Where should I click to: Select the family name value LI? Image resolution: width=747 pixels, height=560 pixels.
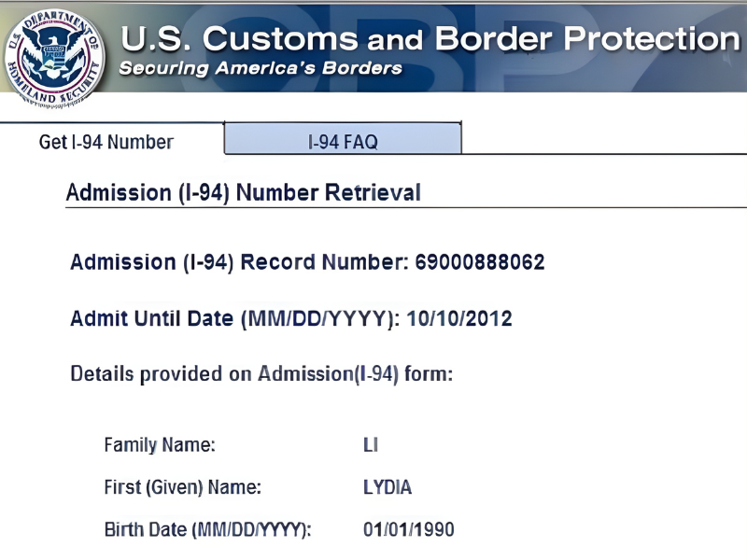[371, 445]
